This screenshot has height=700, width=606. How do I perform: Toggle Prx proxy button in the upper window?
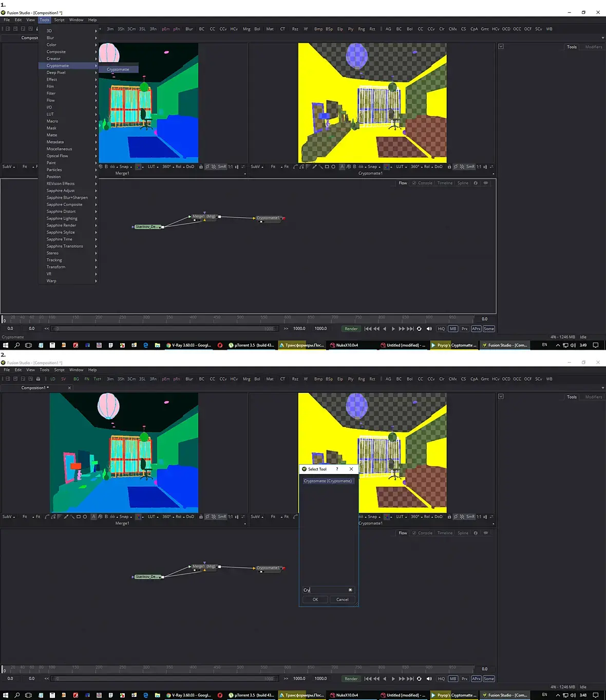pyautogui.click(x=464, y=329)
